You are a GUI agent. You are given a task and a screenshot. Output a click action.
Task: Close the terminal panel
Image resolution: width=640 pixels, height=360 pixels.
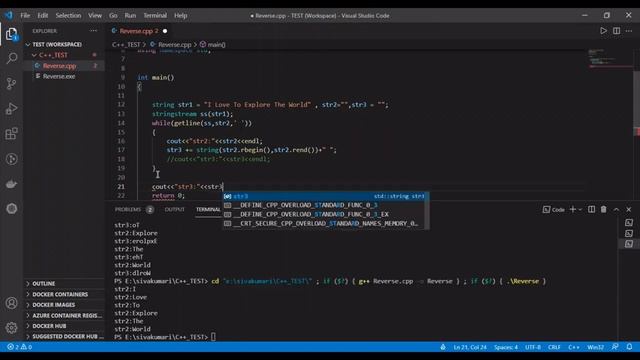point(629,209)
